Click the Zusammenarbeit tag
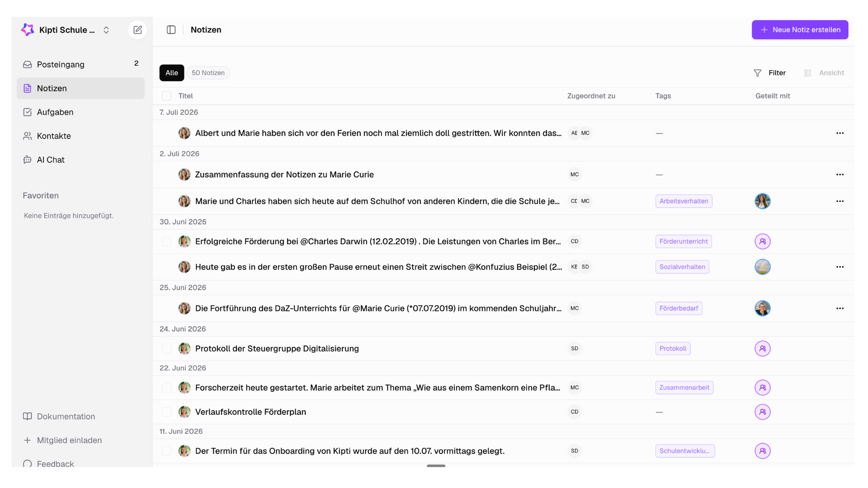Viewport: 868px width, 488px height. pyautogui.click(x=684, y=388)
